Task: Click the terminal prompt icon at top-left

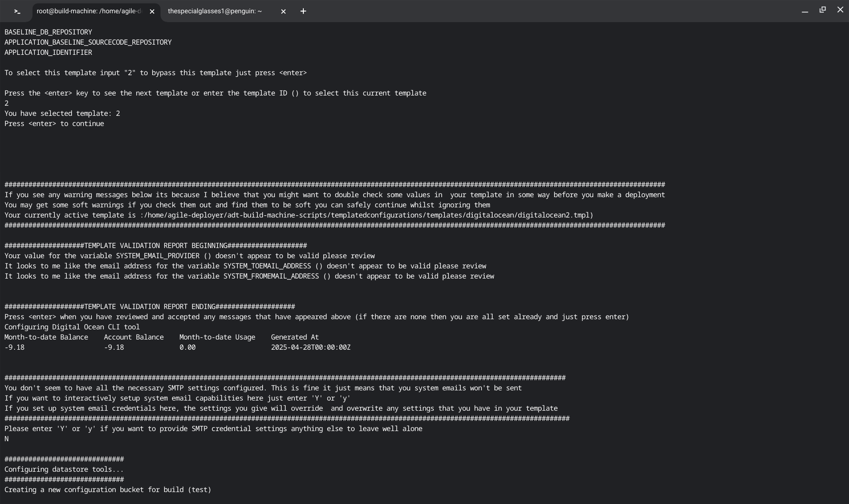Action: tap(17, 11)
